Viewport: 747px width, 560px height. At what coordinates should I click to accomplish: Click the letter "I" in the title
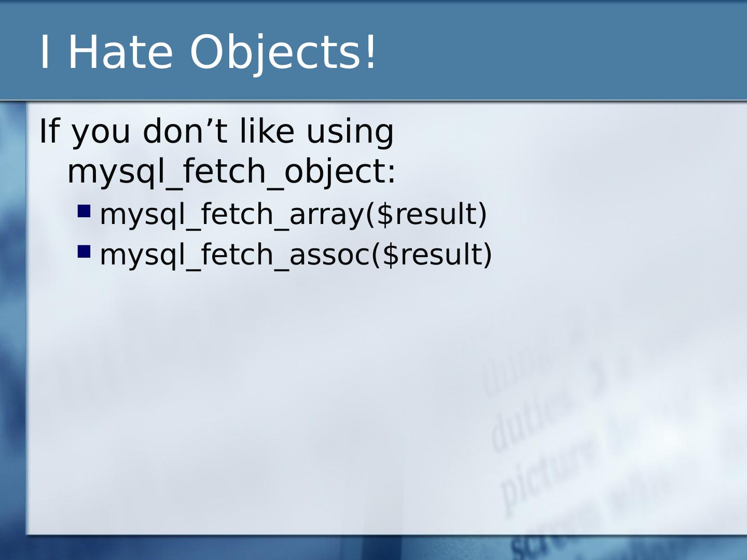click(45, 52)
